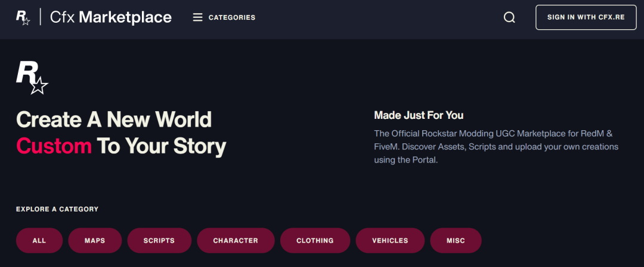Select the ALL category pill
Screen dimensions: 644x267
point(39,241)
